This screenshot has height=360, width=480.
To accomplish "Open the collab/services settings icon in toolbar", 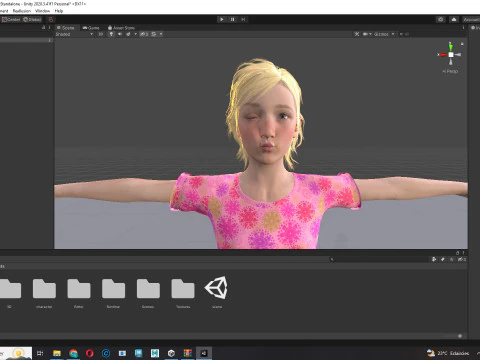I will (441, 19).
